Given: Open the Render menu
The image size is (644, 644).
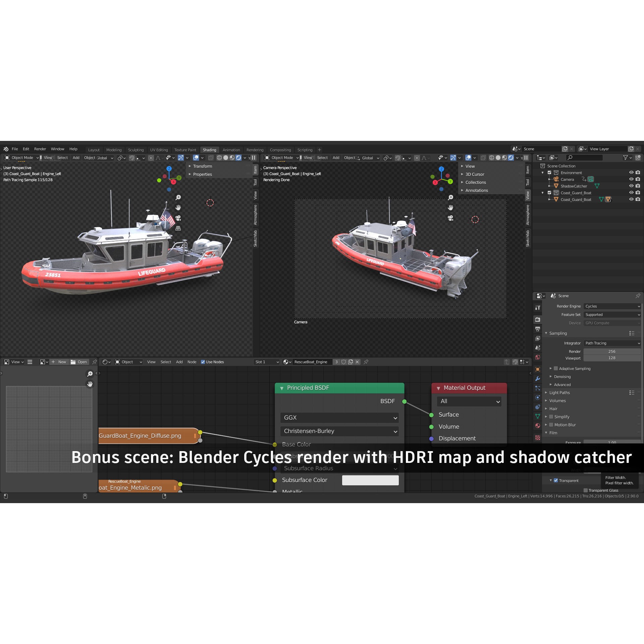Looking at the screenshot, I should [x=40, y=149].
